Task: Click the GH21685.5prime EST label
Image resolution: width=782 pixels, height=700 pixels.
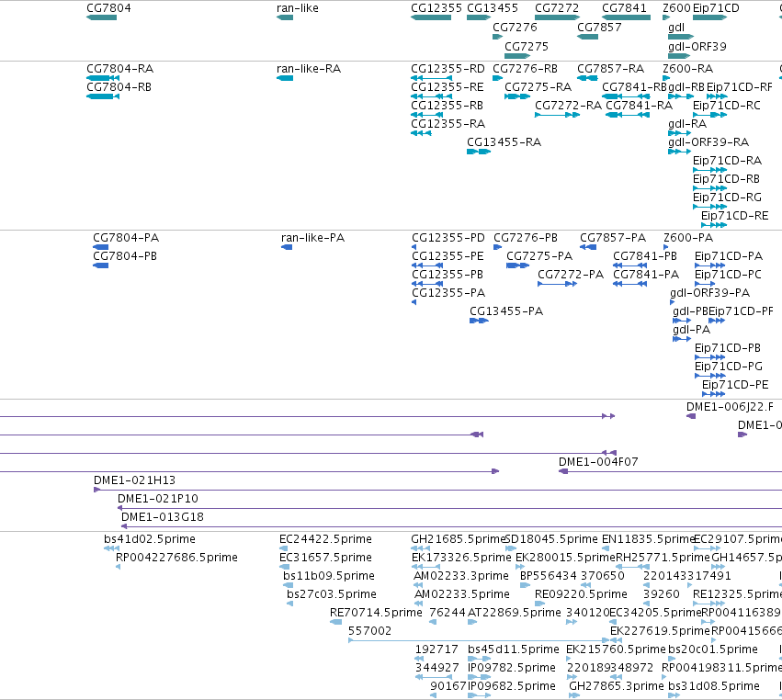Action: coord(458,539)
